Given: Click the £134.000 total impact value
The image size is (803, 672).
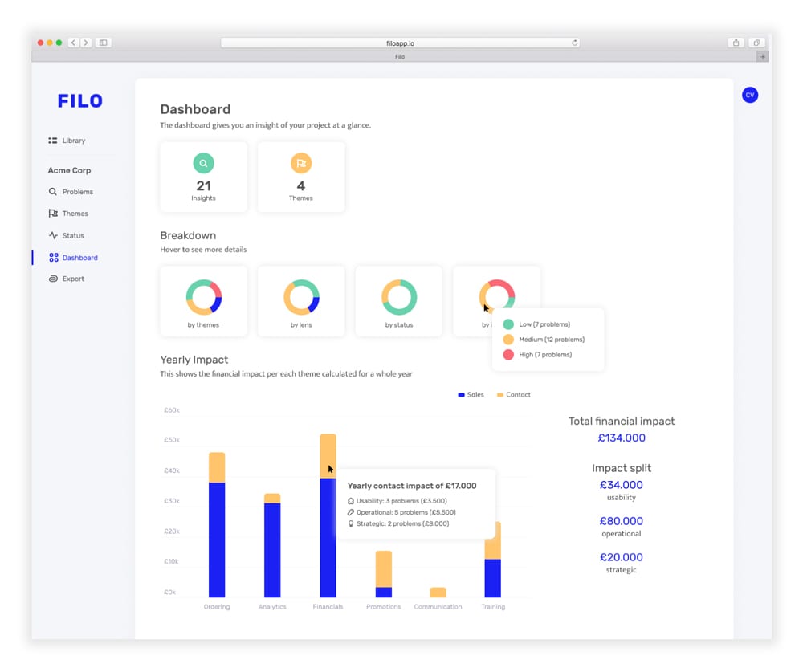Looking at the screenshot, I should [x=622, y=438].
